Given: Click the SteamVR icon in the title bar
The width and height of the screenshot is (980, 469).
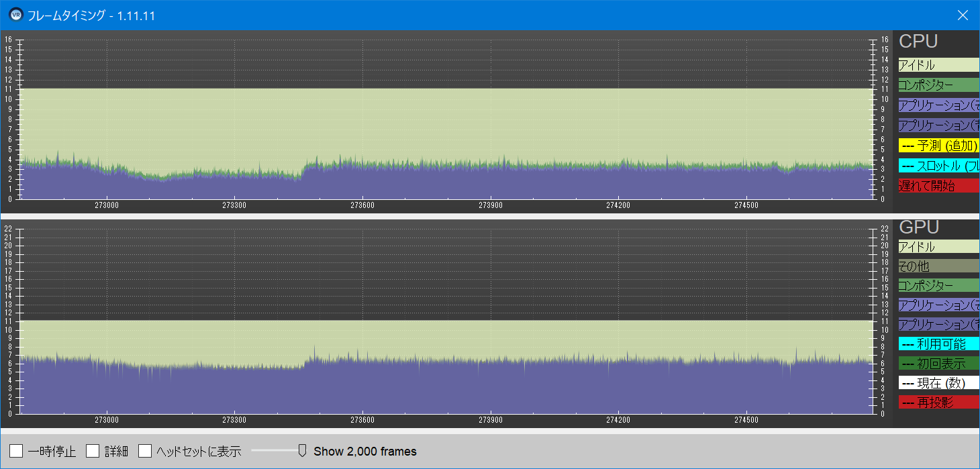Looking at the screenshot, I should tap(15, 15).
